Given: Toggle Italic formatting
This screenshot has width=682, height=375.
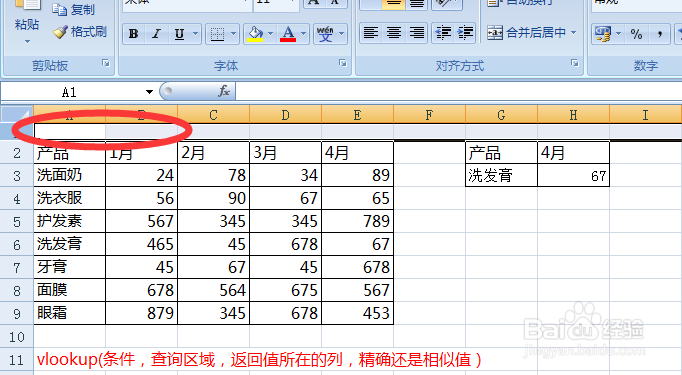Looking at the screenshot, I should pyautogui.click(x=156, y=33).
